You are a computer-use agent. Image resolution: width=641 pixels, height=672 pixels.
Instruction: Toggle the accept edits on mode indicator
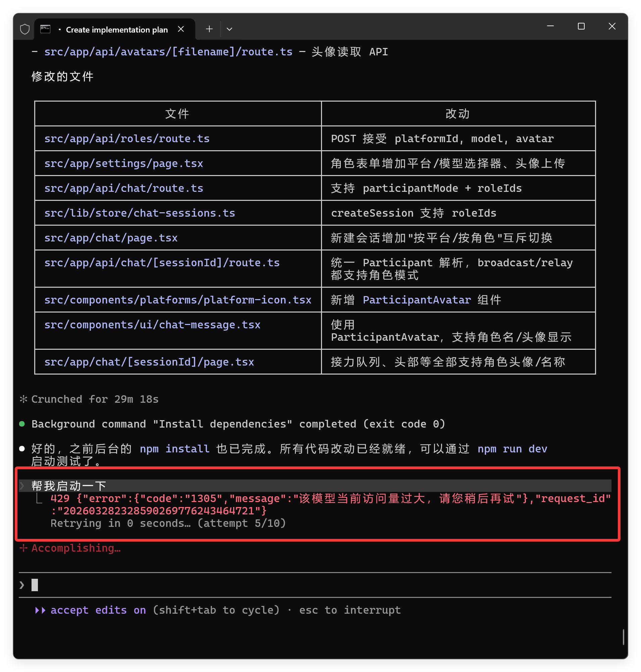tap(98, 610)
